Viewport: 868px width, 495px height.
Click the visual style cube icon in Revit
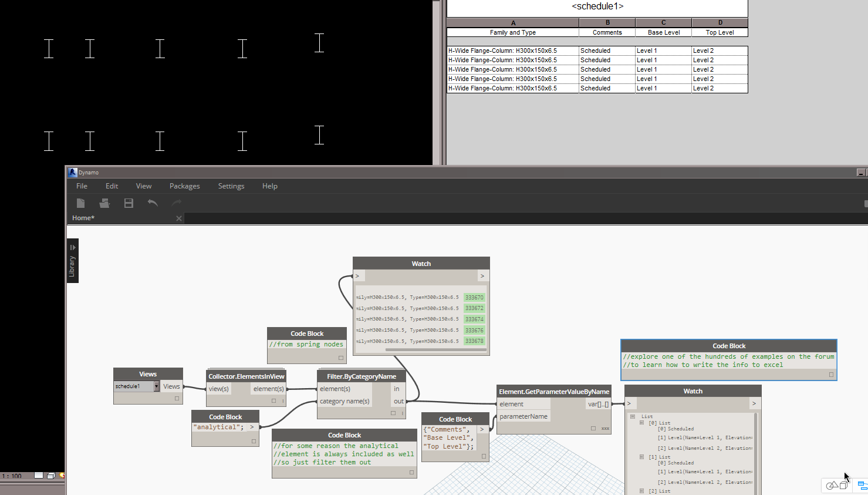coord(51,476)
